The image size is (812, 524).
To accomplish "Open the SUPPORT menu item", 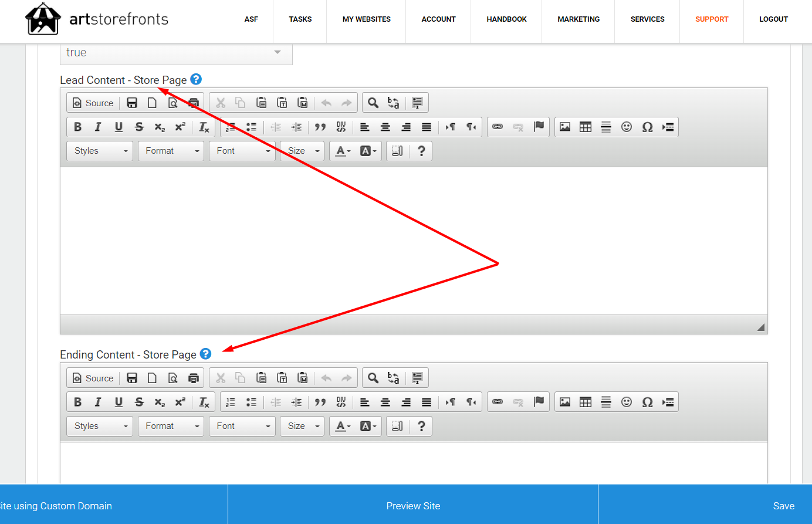I will coord(712,19).
